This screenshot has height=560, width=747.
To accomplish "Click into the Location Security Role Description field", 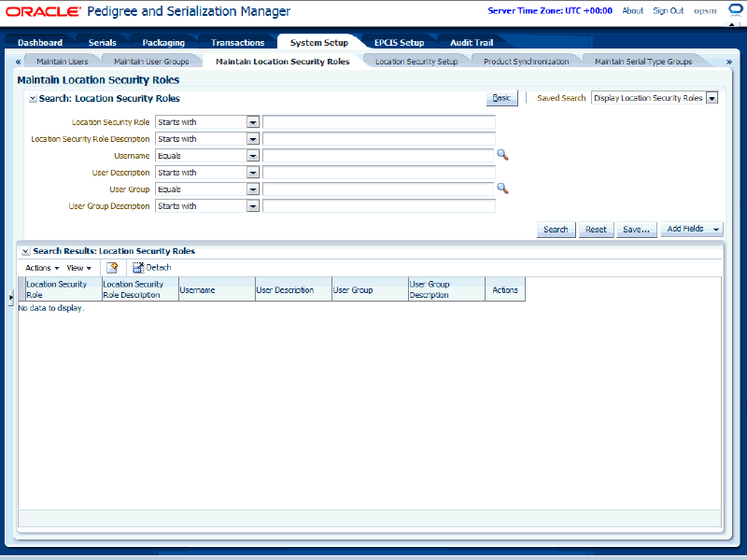I will 379,139.
